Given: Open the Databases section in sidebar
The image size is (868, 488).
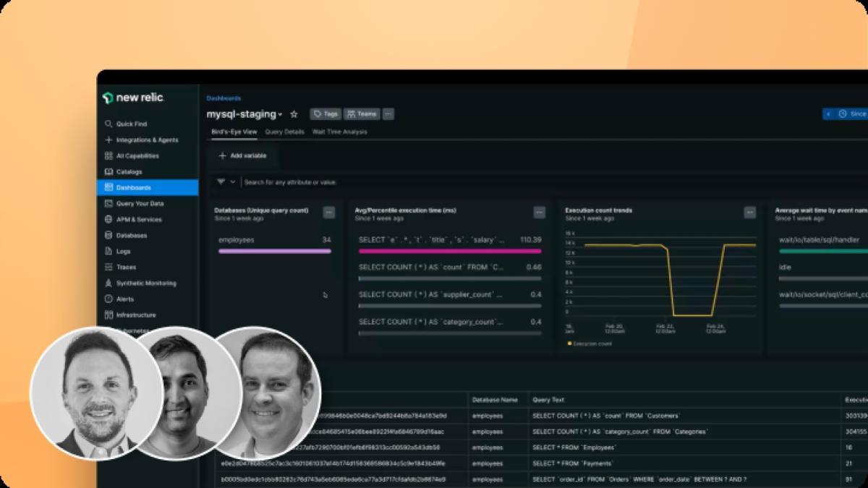Looking at the screenshot, I should pos(131,235).
